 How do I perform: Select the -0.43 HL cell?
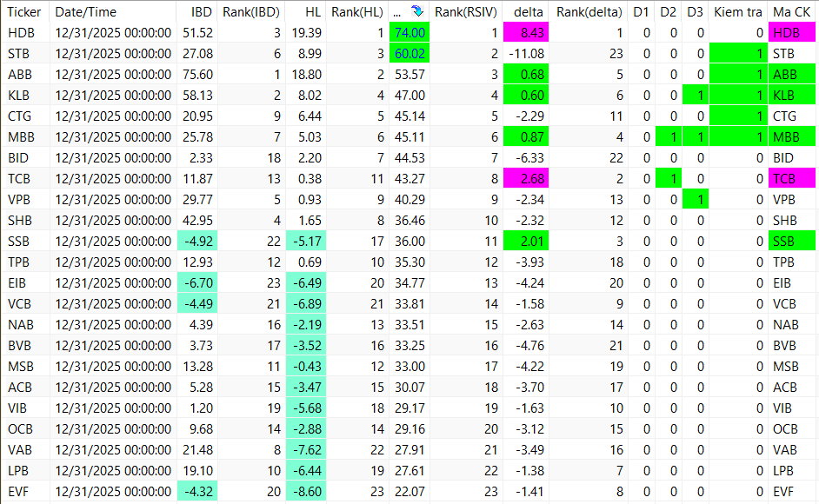click(x=306, y=366)
